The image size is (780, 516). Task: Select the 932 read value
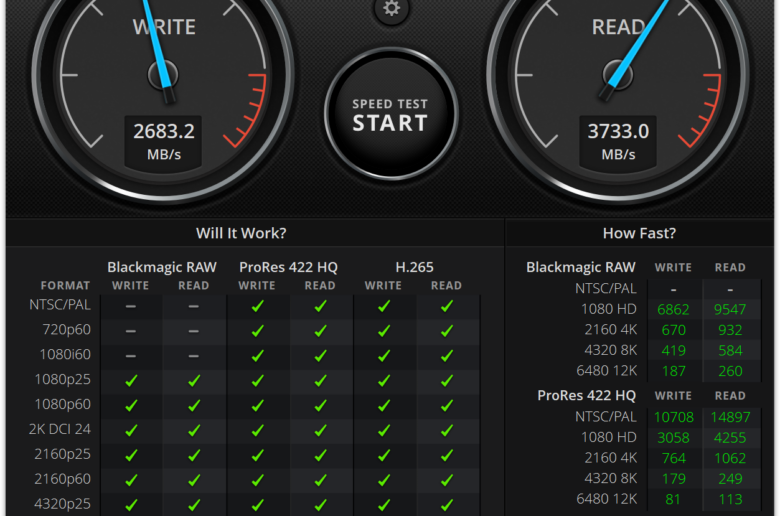coord(730,330)
